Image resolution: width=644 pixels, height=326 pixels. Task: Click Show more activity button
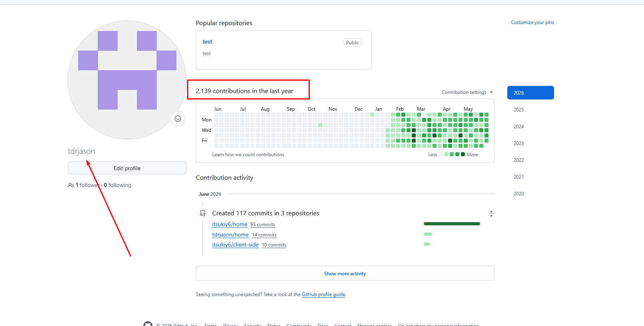[345, 273]
